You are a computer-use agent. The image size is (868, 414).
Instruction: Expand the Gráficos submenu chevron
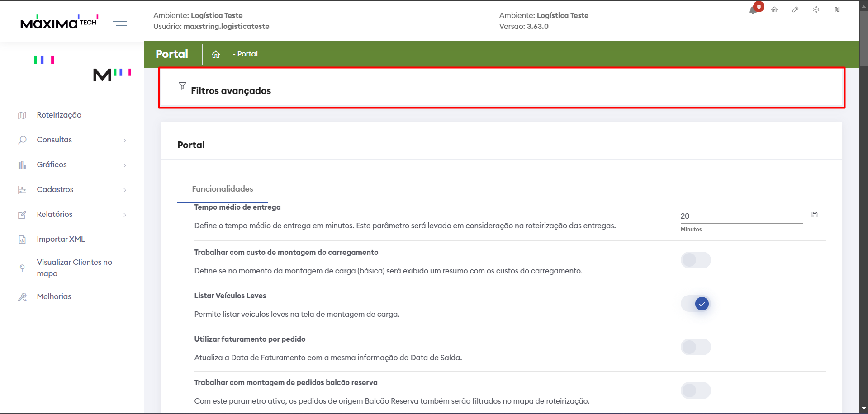[x=125, y=165]
